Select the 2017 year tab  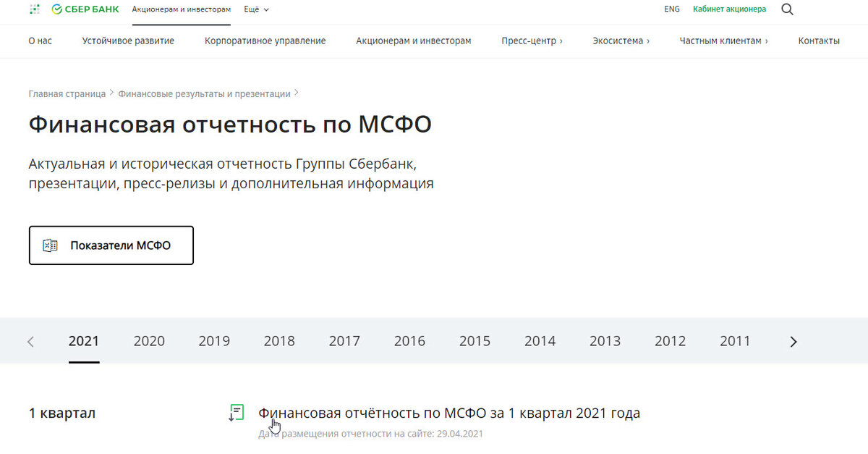344,341
